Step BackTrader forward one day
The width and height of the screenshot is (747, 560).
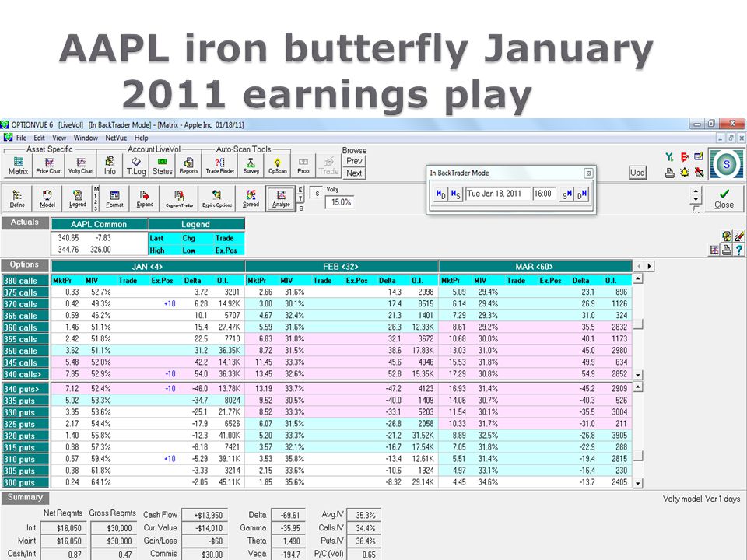click(x=582, y=194)
